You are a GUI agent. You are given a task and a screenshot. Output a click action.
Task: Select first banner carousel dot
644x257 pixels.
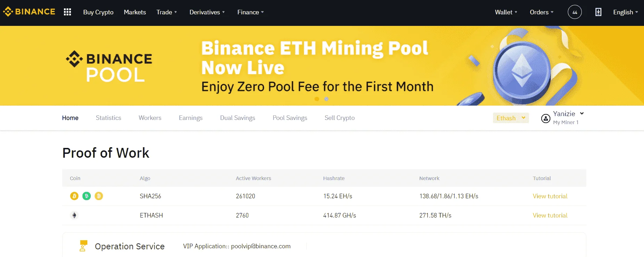[317, 99]
